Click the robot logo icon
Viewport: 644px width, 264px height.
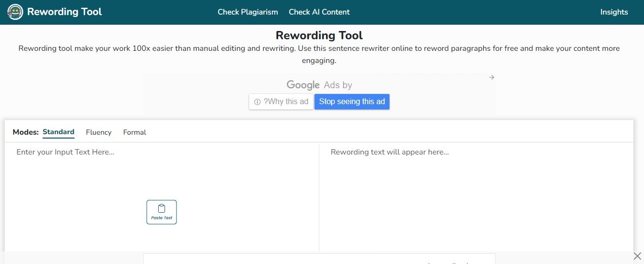tap(15, 12)
